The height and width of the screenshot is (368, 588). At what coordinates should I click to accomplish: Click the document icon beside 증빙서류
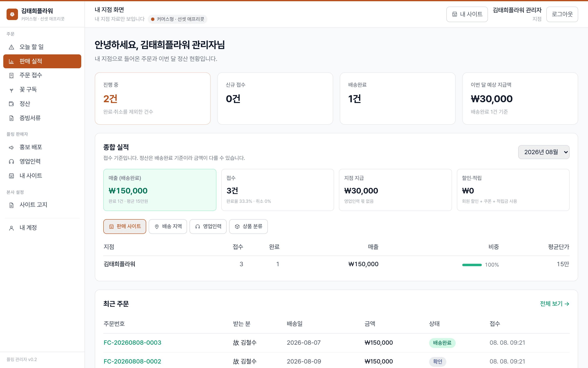pos(11,118)
